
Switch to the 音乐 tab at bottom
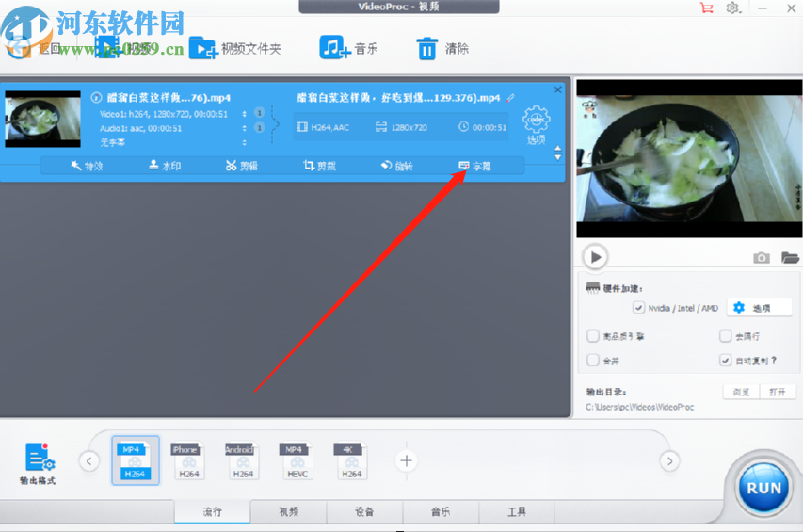tap(441, 511)
